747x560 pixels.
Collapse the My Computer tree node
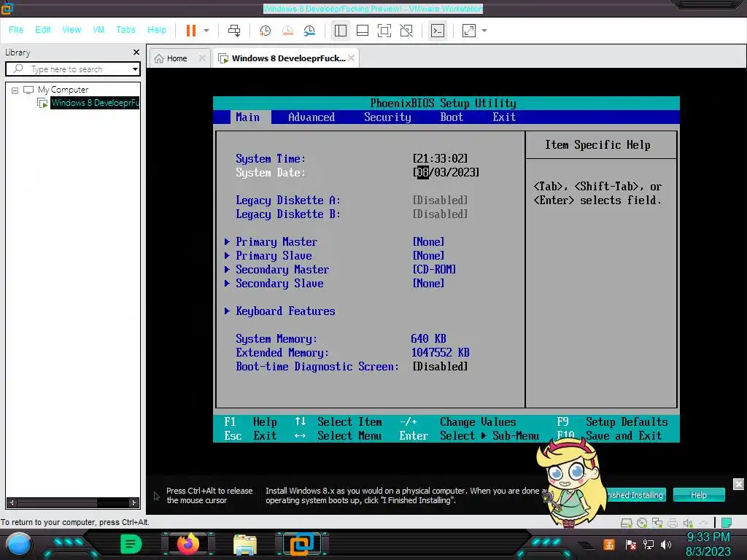point(15,90)
